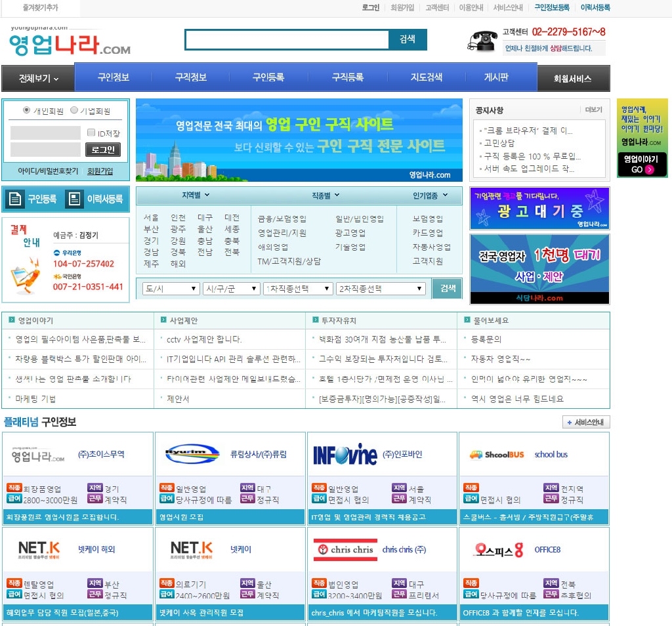The width and height of the screenshot is (672, 626).
Task: Select the 개인회원 radio button
Action: 26,110
